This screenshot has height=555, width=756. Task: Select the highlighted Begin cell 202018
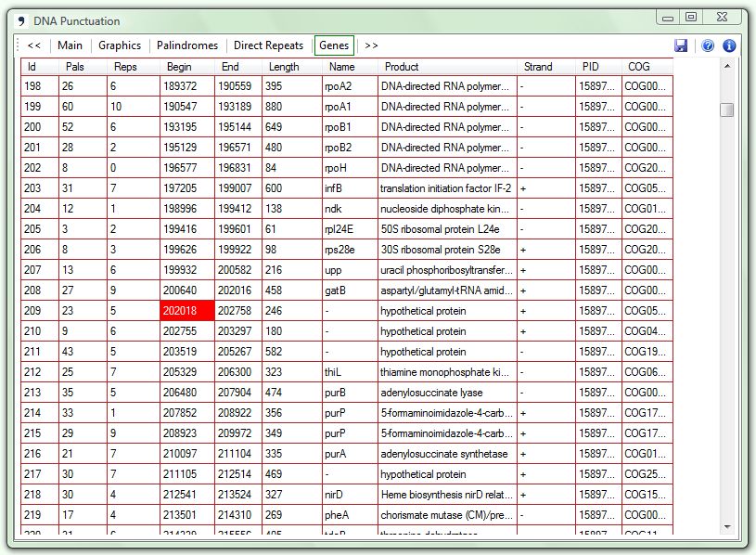coord(187,311)
